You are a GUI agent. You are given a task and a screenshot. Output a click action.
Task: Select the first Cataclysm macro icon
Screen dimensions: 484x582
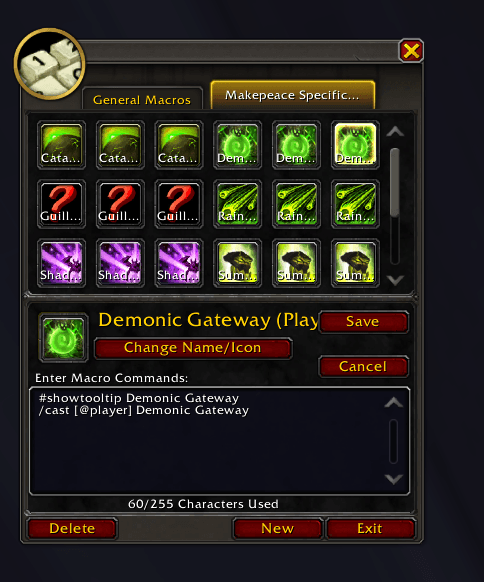click(61, 145)
